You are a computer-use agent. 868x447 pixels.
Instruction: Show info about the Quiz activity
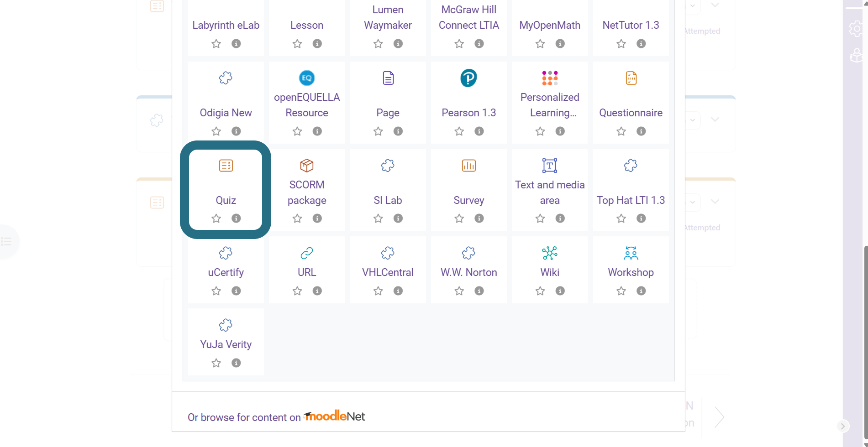236,218
